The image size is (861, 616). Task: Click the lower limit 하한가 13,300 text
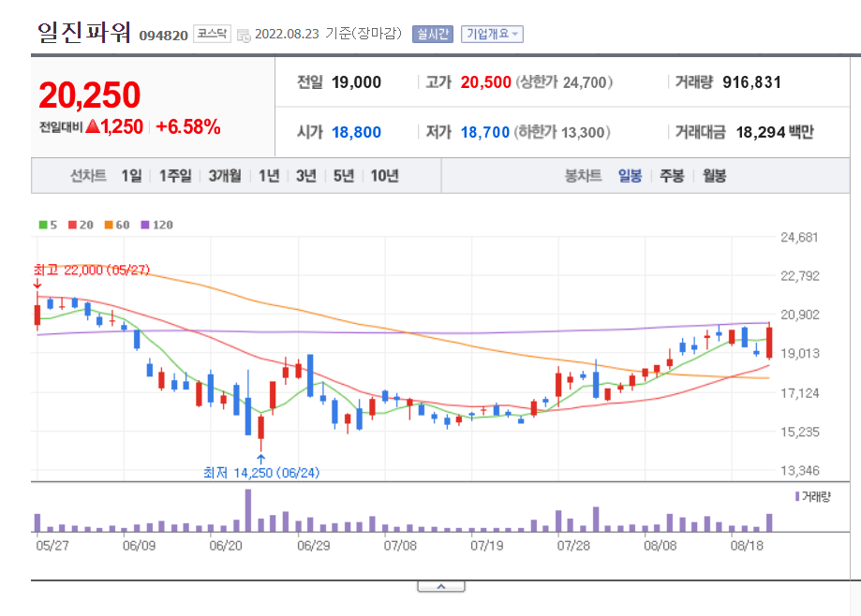562,132
